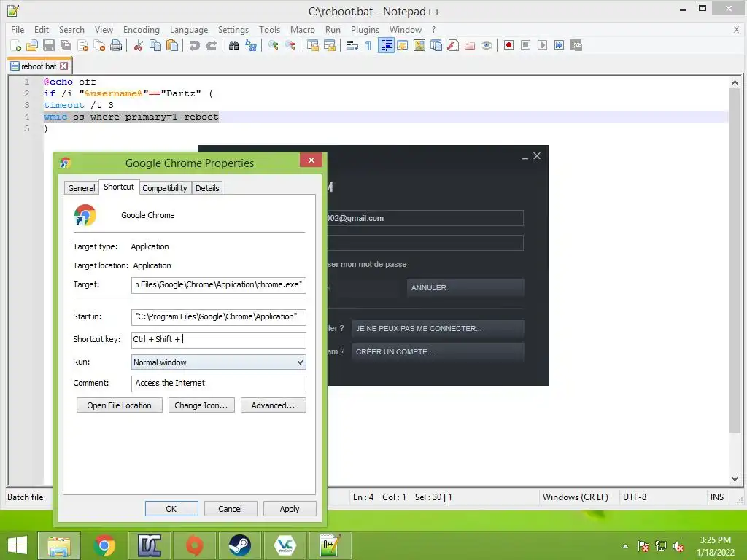Toggle the monitoring eye icon in toolbar
This screenshot has width=747, height=560.
click(487, 45)
